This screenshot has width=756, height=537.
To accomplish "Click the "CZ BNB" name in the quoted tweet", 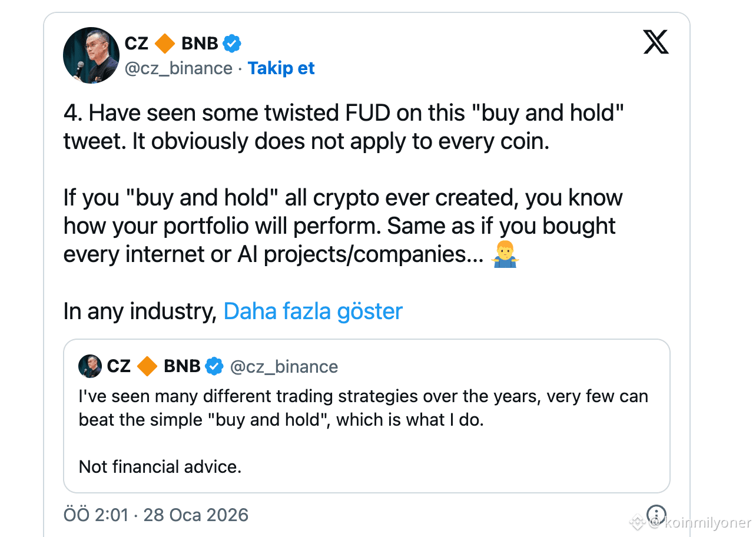I will coord(153,366).
